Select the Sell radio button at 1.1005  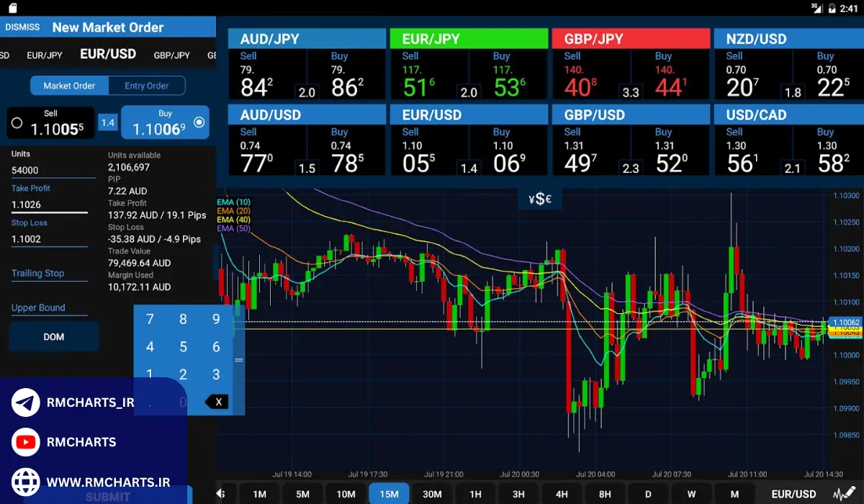[17, 123]
